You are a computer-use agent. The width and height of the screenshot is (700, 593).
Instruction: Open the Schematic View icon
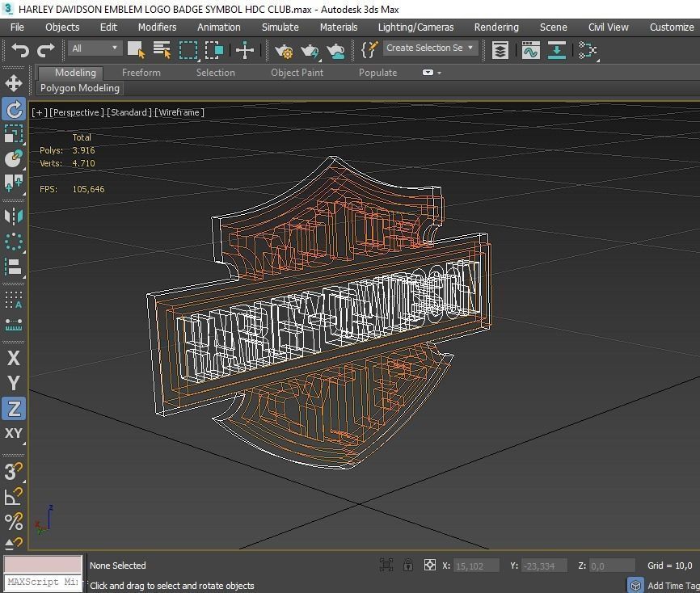click(x=588, y=49)
